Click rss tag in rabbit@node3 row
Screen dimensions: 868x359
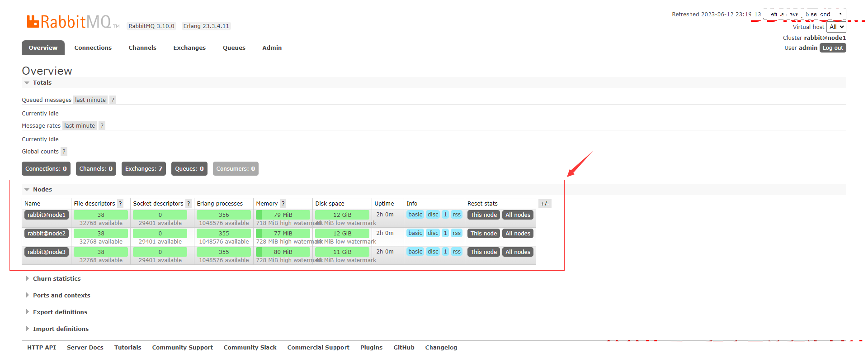point(457,252)
